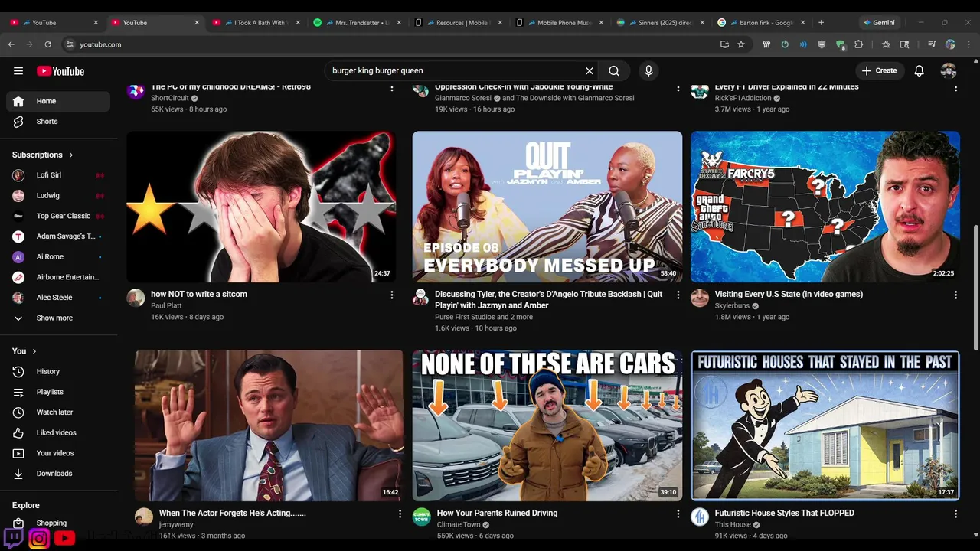
Task: Open the 'how NOT to write a sitcom' thumbnail
Action: point(261,207)
